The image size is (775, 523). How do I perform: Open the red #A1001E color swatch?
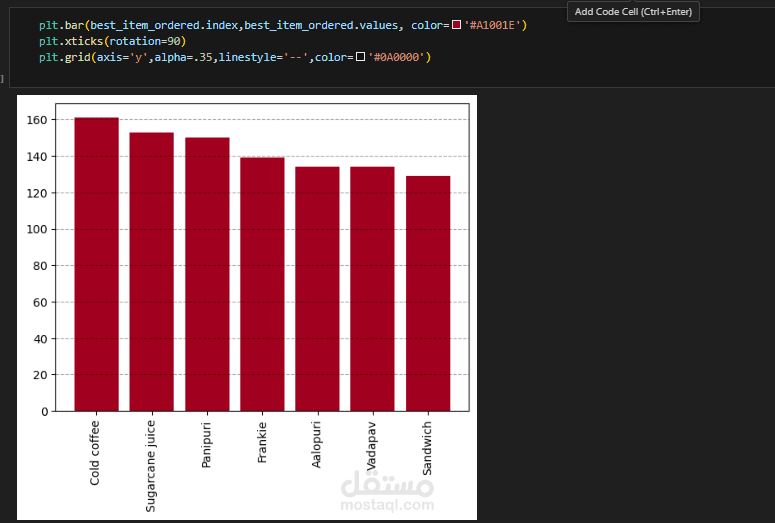click(x=457, y=25)
